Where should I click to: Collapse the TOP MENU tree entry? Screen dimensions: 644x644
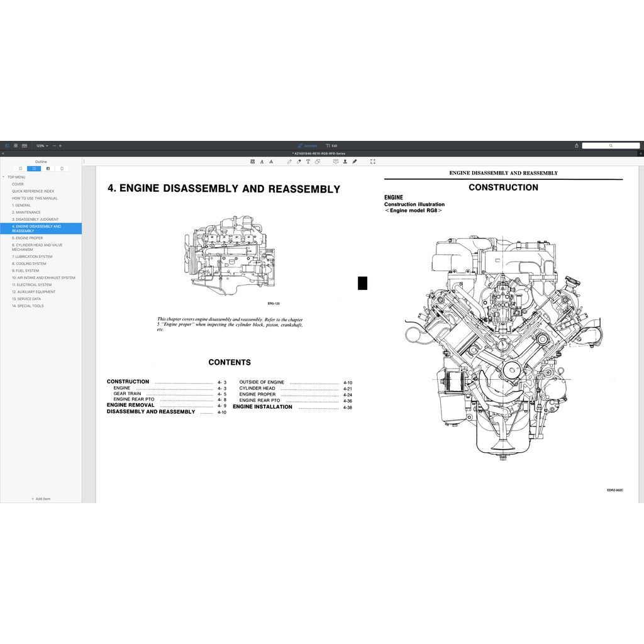click(4, 177)
